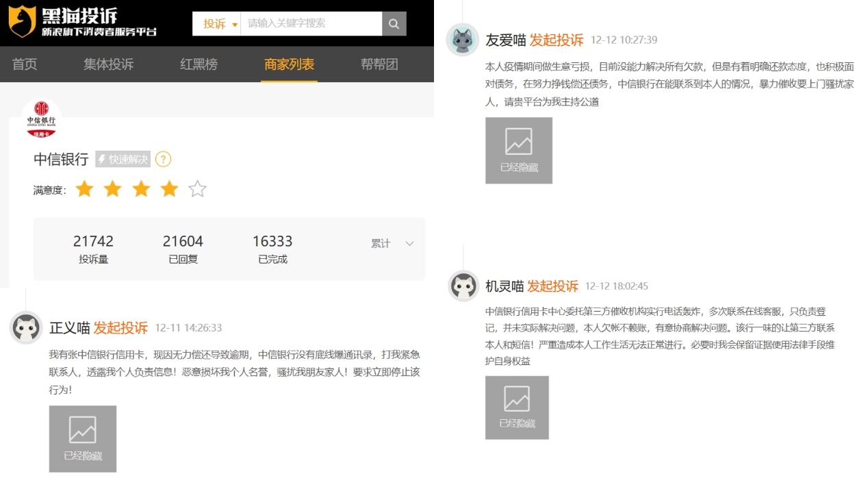
Task: Select the 商家列表 tab
Action: pos(289,64)
